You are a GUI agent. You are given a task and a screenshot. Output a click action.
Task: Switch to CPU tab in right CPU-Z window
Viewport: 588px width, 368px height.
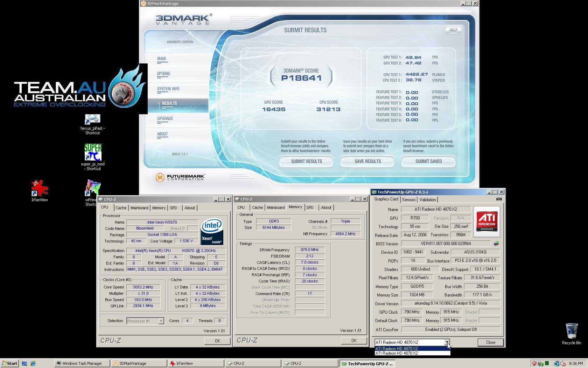241,207
